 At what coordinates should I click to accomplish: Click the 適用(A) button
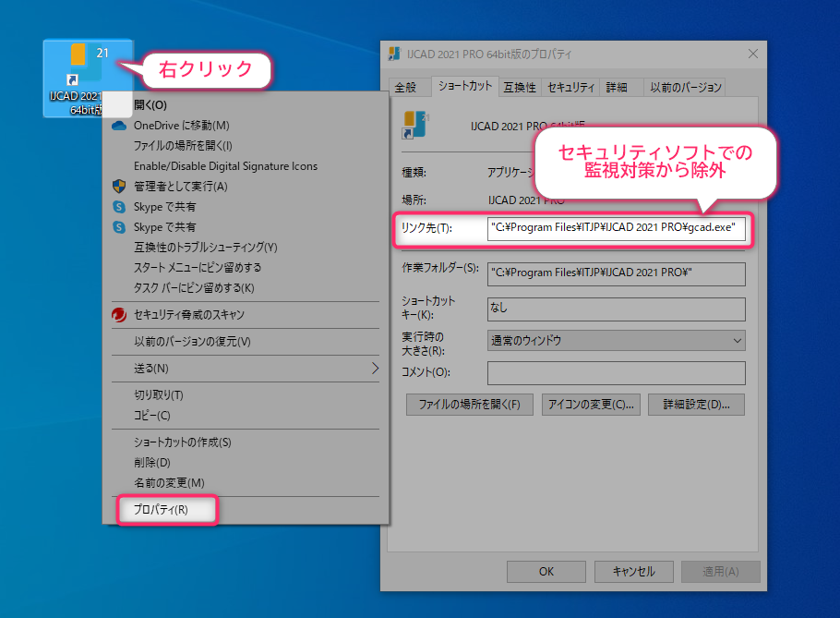(x=721, y=572)
